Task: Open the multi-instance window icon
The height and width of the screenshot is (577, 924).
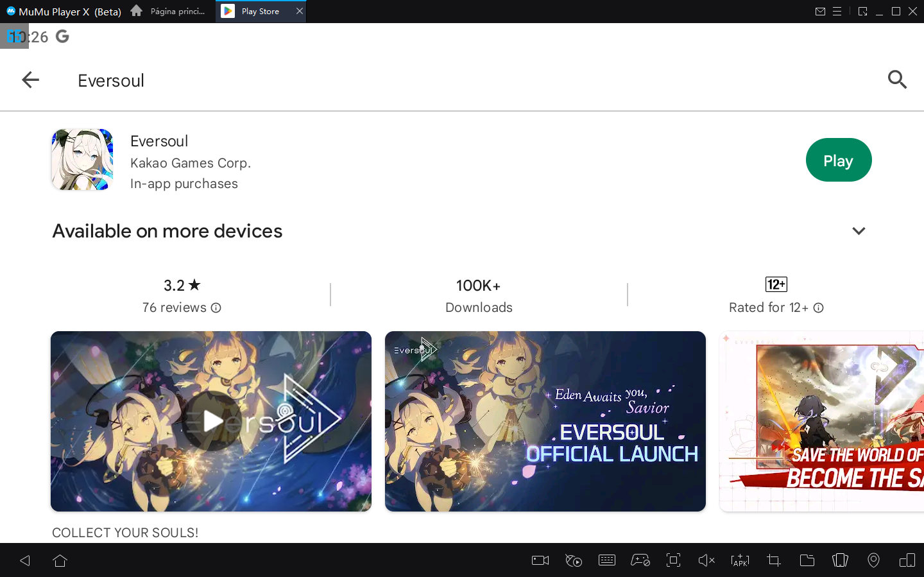Action: [x=907, y=560]
